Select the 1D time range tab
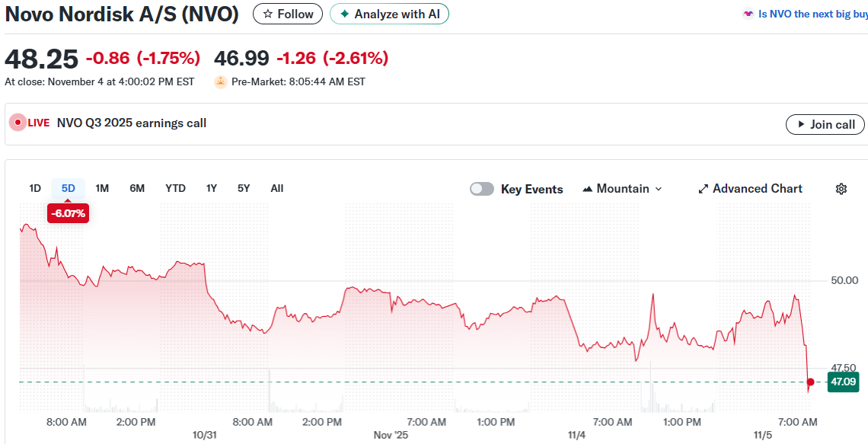 pos(35,188)
